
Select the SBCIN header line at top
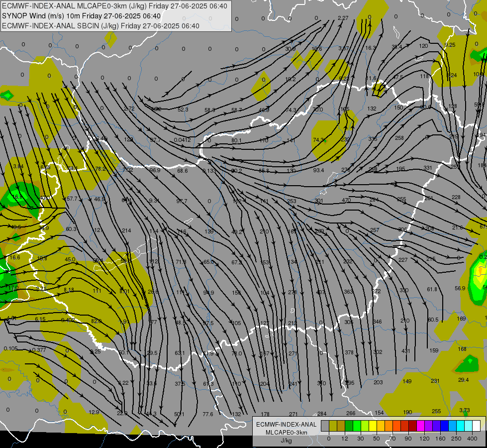[x=100, y=26]
